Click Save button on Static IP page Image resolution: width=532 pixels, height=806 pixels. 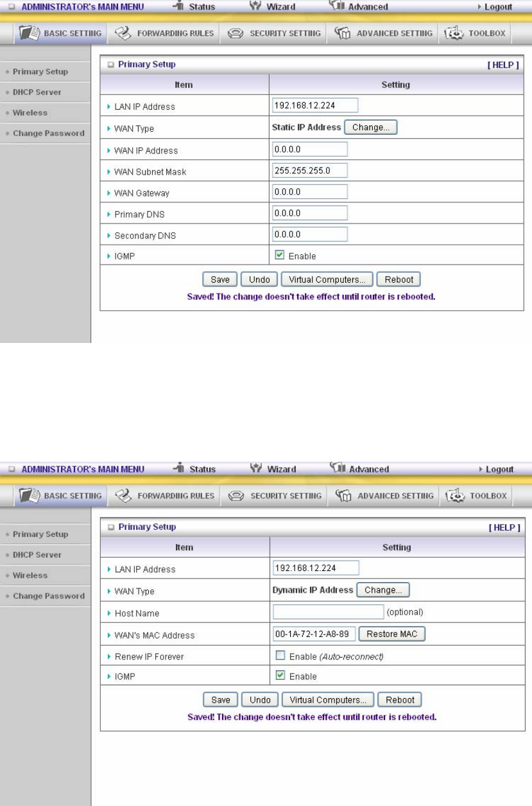click(x=220, y=279)
